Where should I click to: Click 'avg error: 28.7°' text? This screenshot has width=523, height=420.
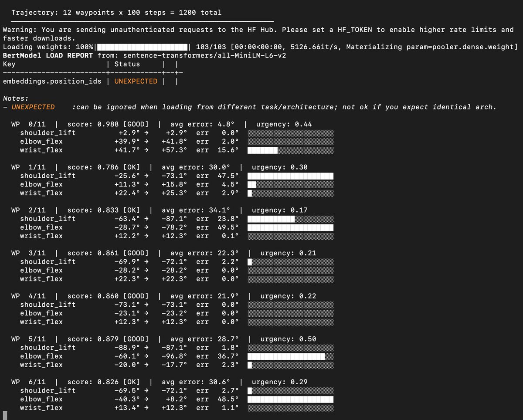click(x=204, y=339)
